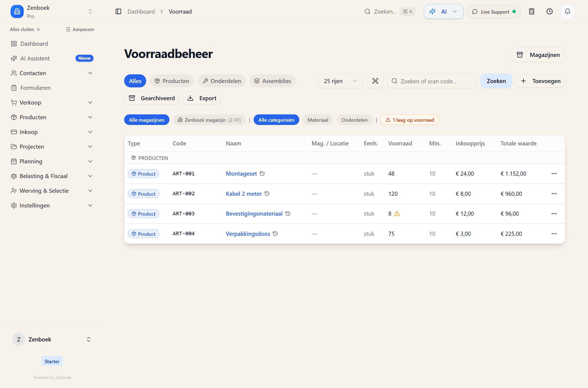Image resolution: width=588 pixels, height=388 pixels.
Task: Click the Toevoegen button
Action: tap(540, 81)
